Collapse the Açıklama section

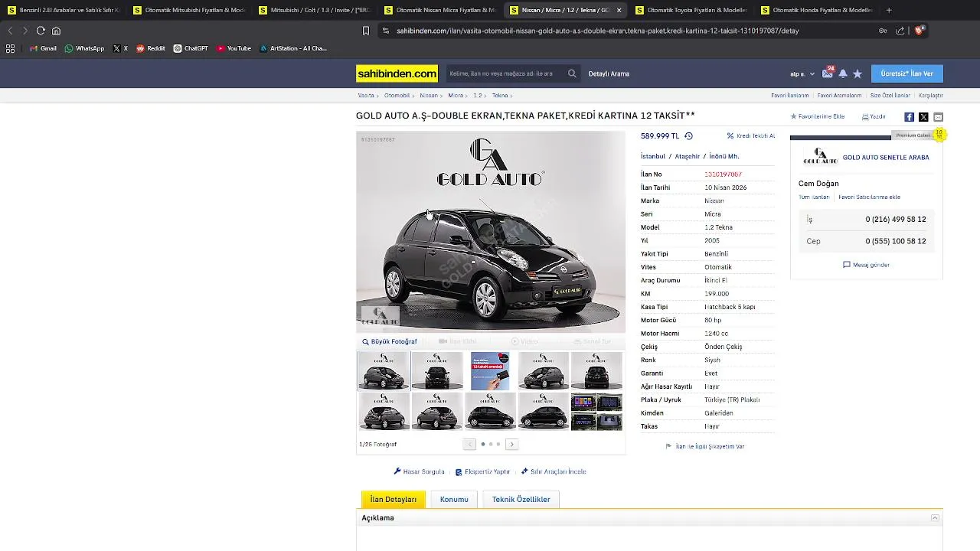(935, 518)
